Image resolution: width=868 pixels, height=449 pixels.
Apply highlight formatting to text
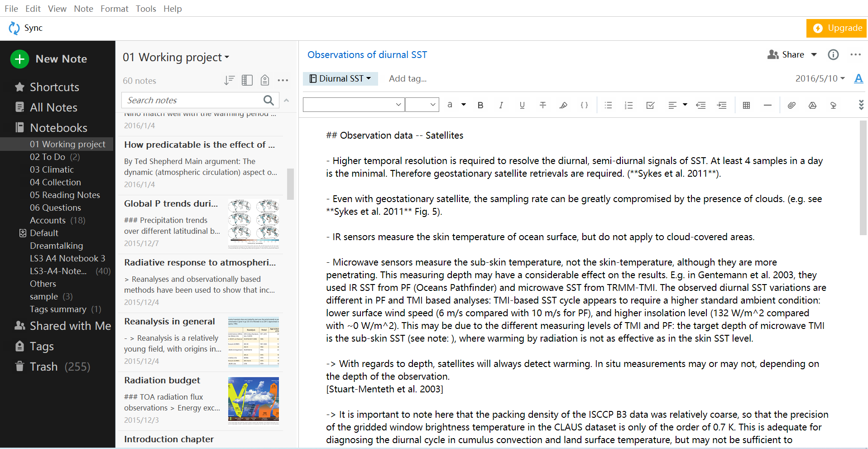pos(563,105)
